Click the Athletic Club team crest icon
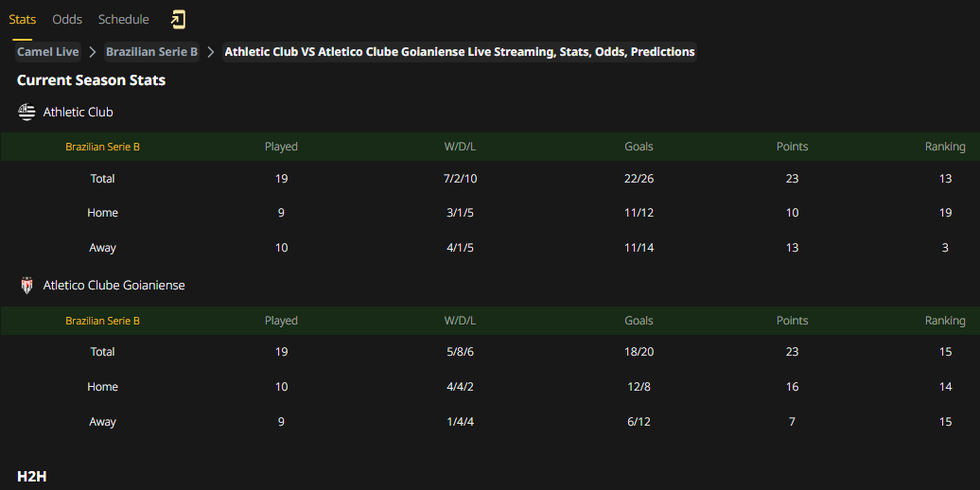 [x=26, y=113]
